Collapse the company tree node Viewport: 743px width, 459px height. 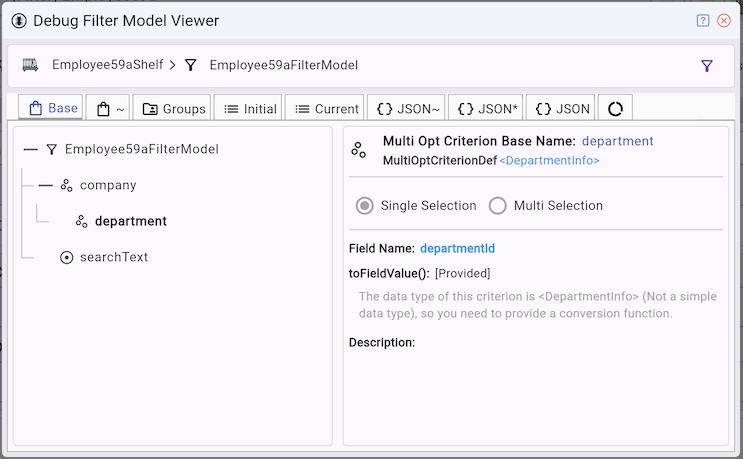click(46, 185)
